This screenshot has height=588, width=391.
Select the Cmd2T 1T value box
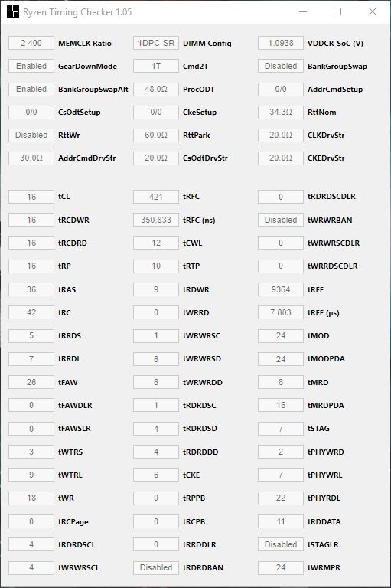pyautogui.click(x=156, y=66)
